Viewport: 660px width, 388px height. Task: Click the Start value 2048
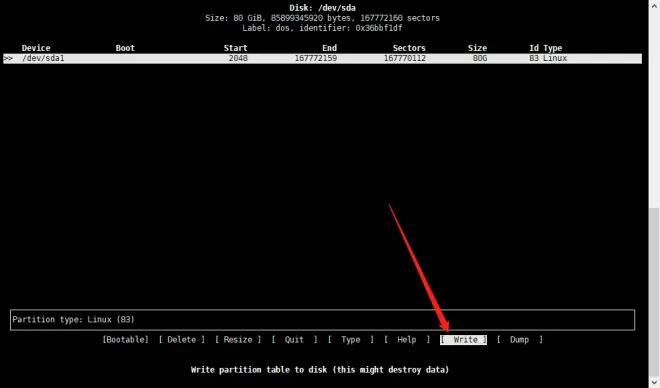tap(238, 58)
